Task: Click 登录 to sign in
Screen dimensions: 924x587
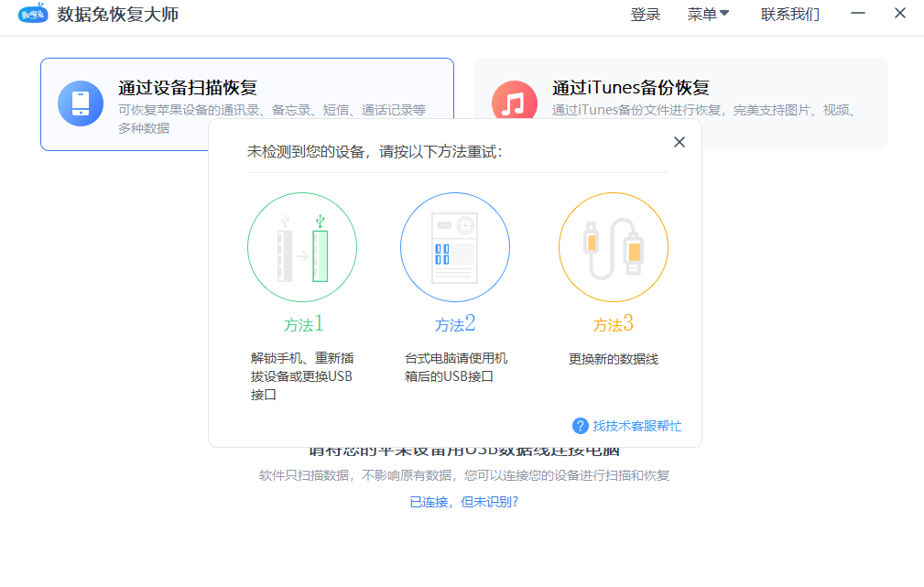Action: pos(646,15)
